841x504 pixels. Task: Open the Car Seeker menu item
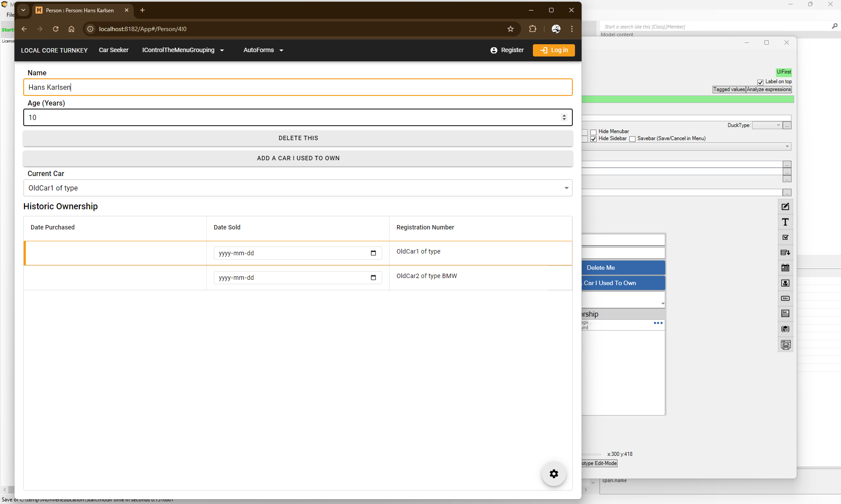click(114, 50)
